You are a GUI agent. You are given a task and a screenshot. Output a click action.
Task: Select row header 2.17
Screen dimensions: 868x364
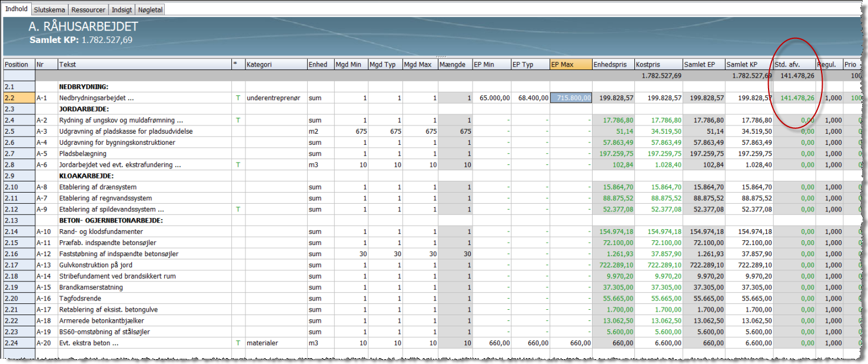coord(19,265)
